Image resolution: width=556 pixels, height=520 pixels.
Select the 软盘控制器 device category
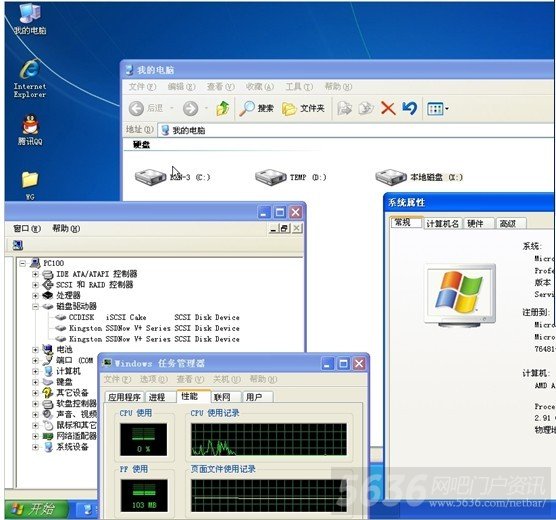pos(70,404)
